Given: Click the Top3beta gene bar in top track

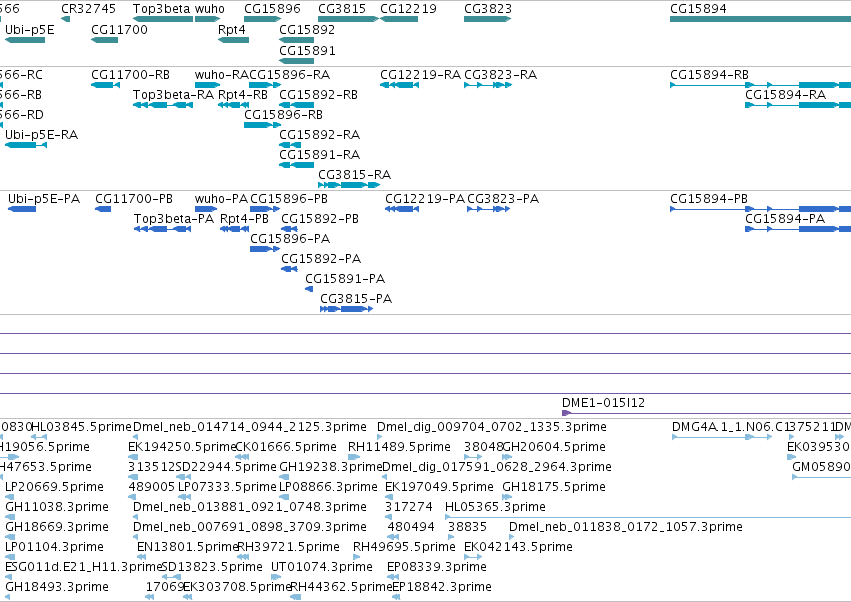Looking at the screenshot, I should (163, 20).
